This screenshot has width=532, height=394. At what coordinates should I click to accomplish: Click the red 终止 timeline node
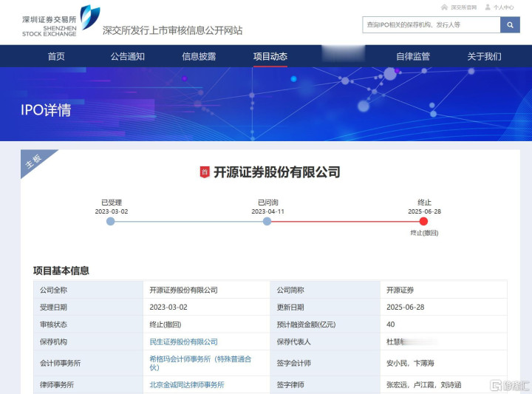point(423,222)
